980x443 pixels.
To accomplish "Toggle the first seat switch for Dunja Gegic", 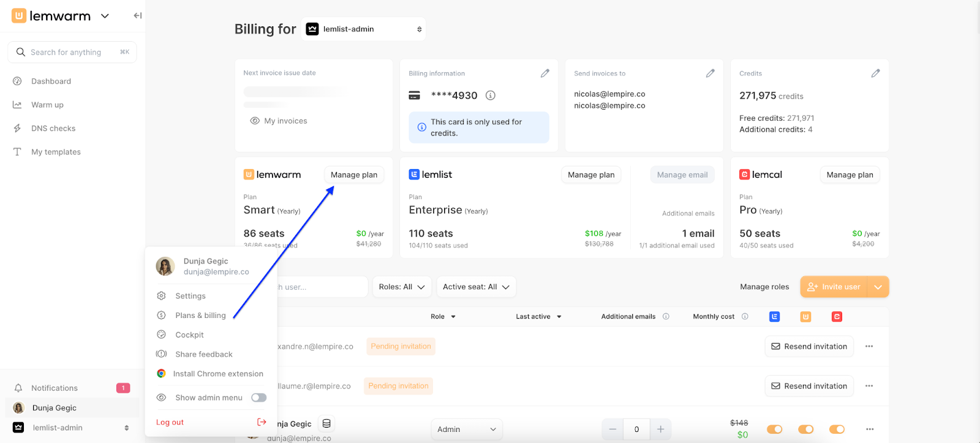I will (775, 430).
